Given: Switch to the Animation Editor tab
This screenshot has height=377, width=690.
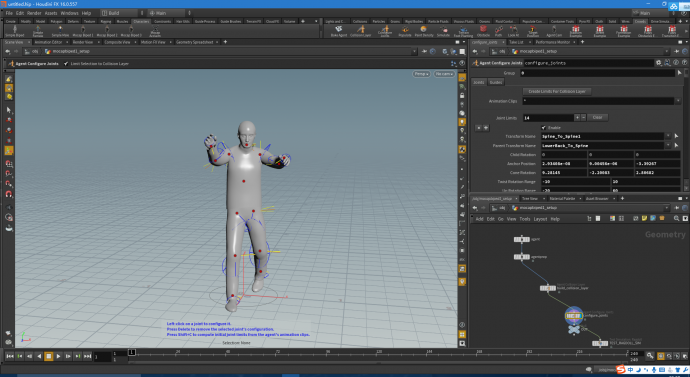Looking at the screenshot, I should (48, 42).
